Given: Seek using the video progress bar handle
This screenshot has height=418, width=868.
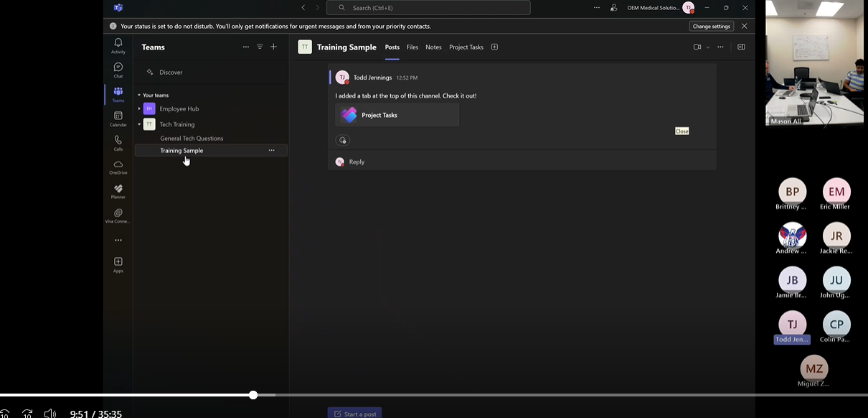Looking at the screenshot, I should coord(253,395).
